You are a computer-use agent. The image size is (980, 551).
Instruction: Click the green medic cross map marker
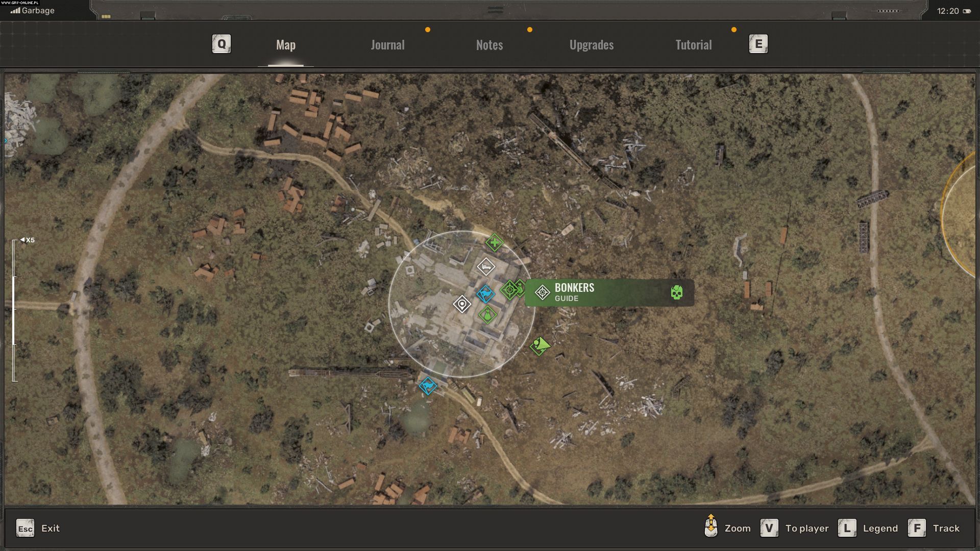coord(494,242)
